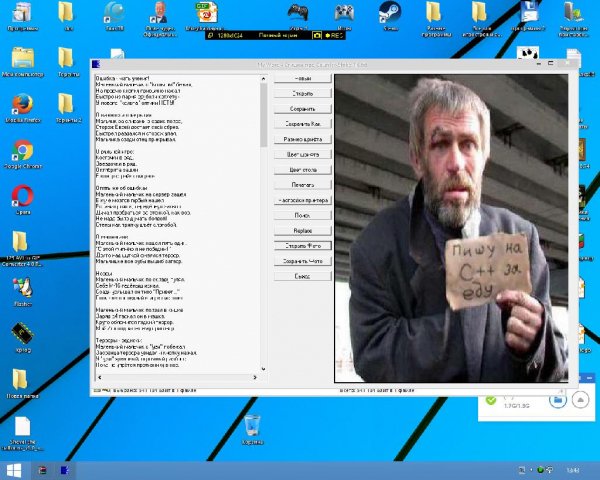Open Настройки принтера
The image size is (600, 480).
click(303, 200)
